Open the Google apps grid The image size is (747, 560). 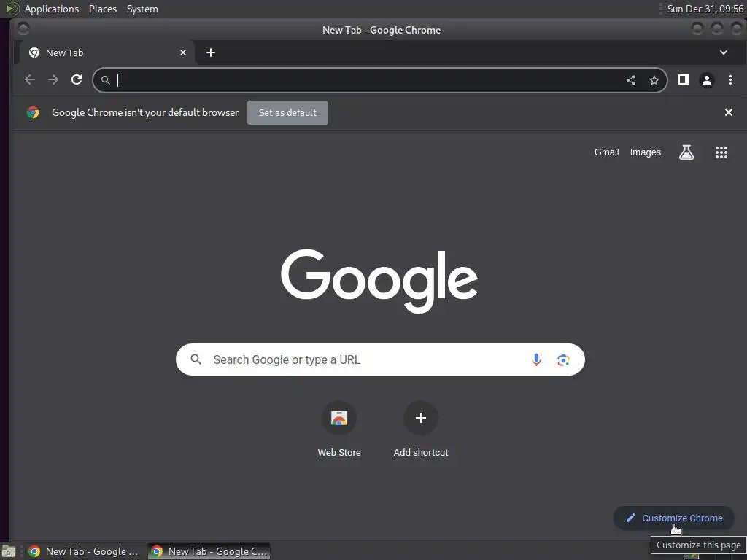coord(721,152)
